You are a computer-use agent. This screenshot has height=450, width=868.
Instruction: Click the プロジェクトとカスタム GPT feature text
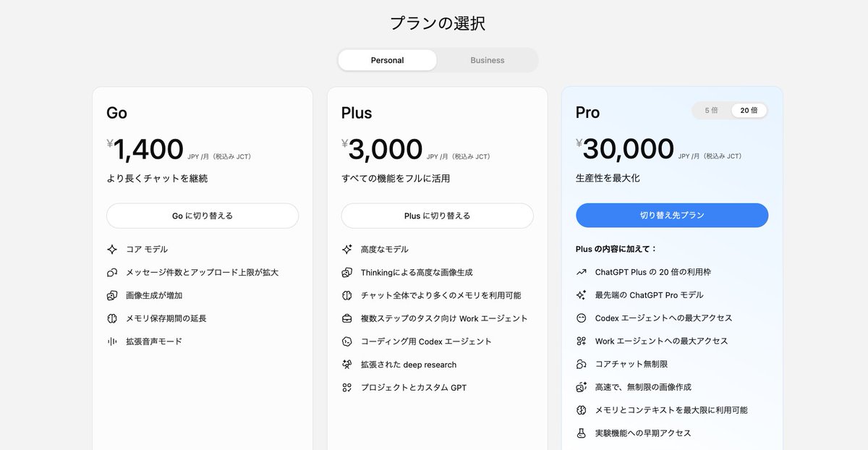pyautogui.click(x=414, y=388)
